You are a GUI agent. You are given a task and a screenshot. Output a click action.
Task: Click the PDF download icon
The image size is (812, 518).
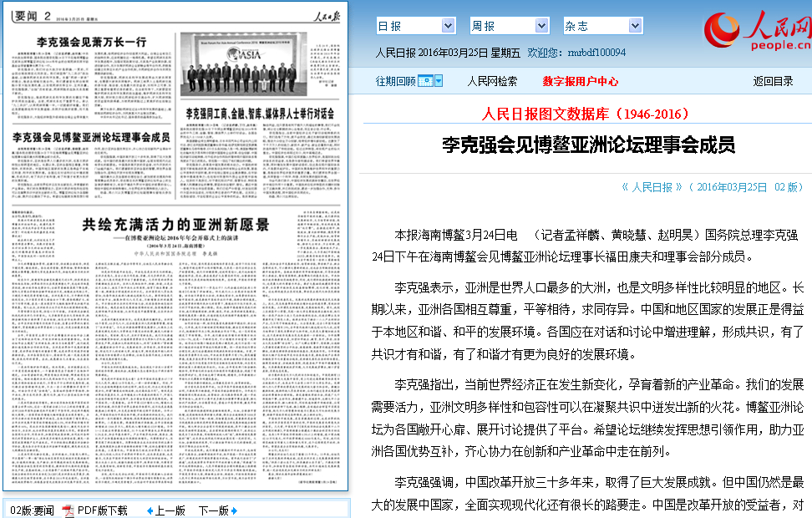68,510
